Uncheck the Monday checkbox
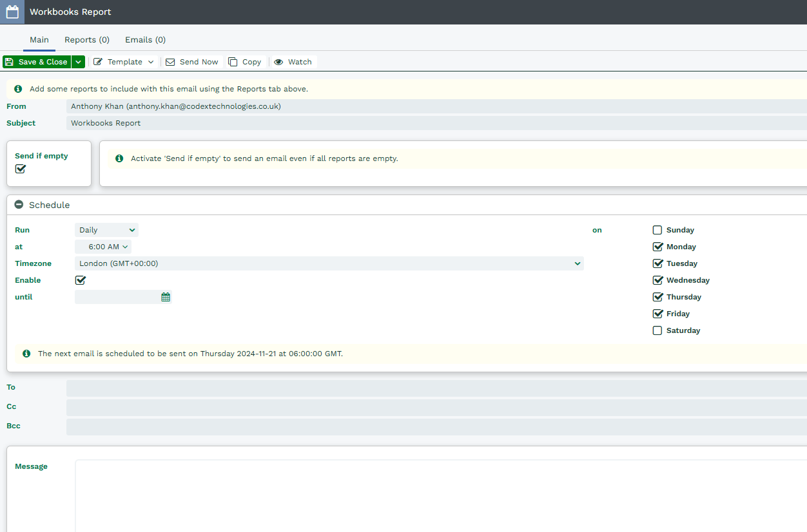This screenshot has height=532, width=807. pyautogui.click(x=657, y=247)
